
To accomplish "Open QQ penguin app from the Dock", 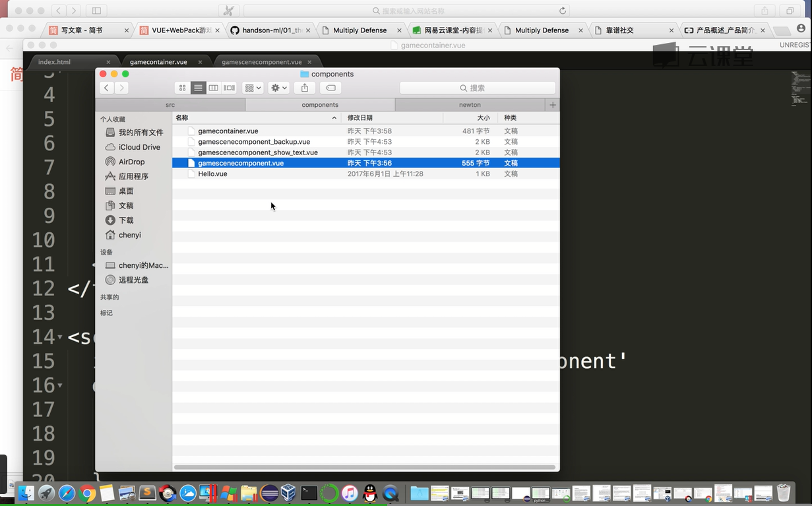I will click(370, 493).
